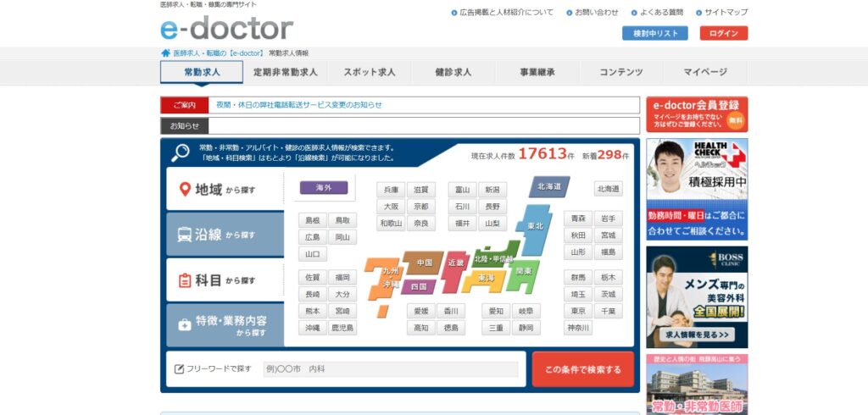Click the magnifying glass search icon
Viewport: 868px width, 415px height.
[x=181, y=152]
